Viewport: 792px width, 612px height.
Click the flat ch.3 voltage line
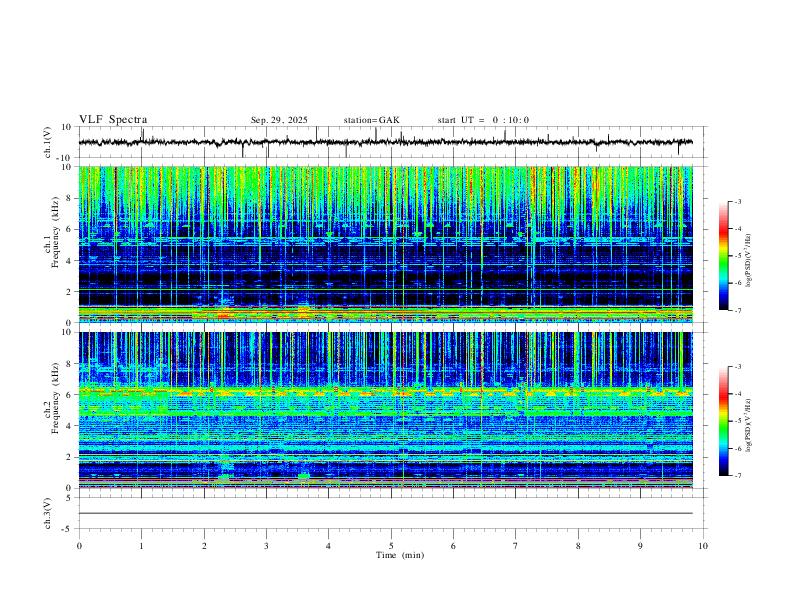[385, 513]
